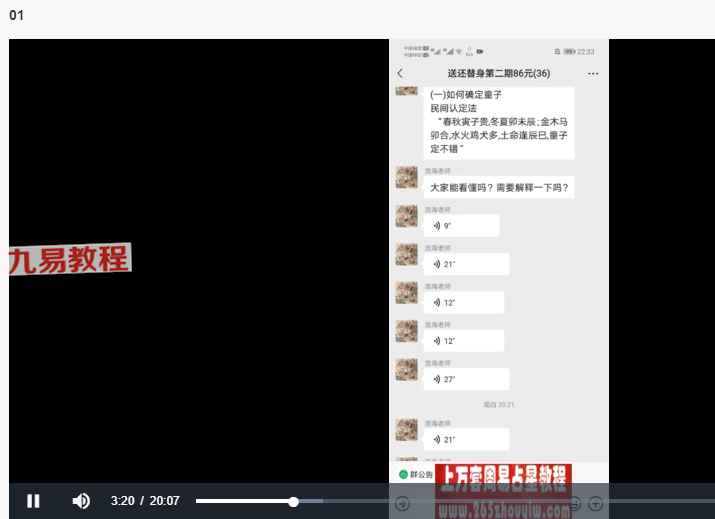Image resolution: width=715 pixels, height=519 pixels.
Task: Tap the back arrow in chat header
Action: coord(400,73)
